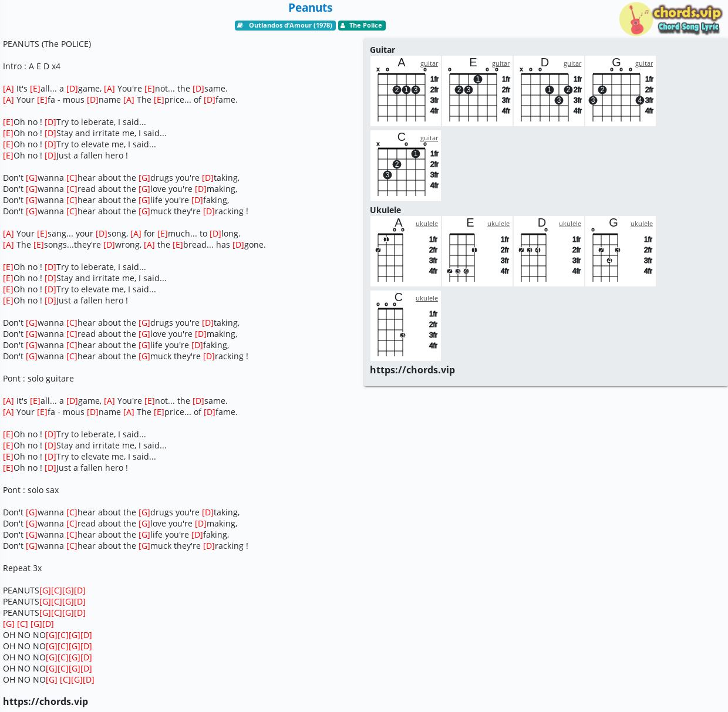Click the Ukulele section heading
The image size is (728, 712).
coord(385,210)
